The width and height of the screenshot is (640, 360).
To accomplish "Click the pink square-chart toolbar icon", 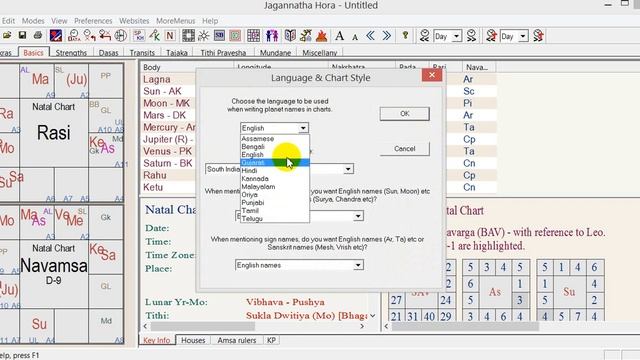I will 235,36.
